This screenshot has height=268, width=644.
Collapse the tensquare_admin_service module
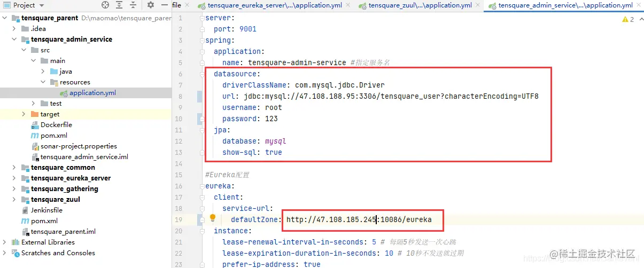tap(15, 39)
